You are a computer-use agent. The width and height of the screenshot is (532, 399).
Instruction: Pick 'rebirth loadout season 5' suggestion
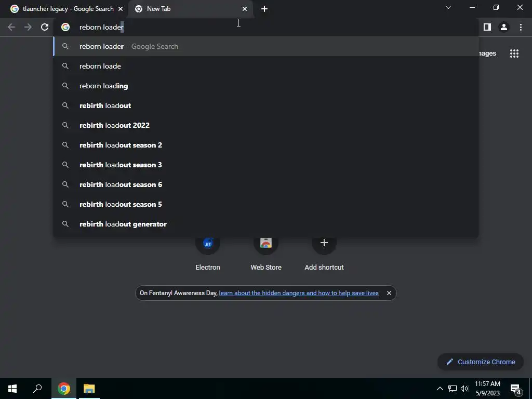[x=266, y=204]
